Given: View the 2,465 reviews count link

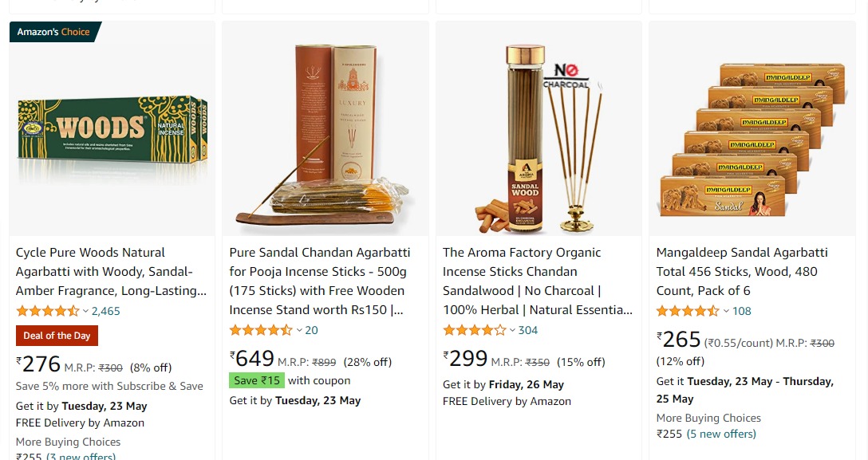Looking at the screenshot, I should tap(106, 311).
